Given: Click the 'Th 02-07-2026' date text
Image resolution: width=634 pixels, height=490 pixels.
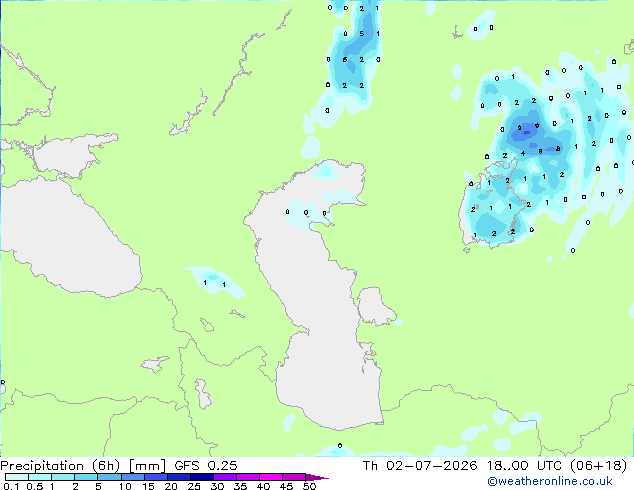Looking at the screenshot, I should tap(420, 466).
